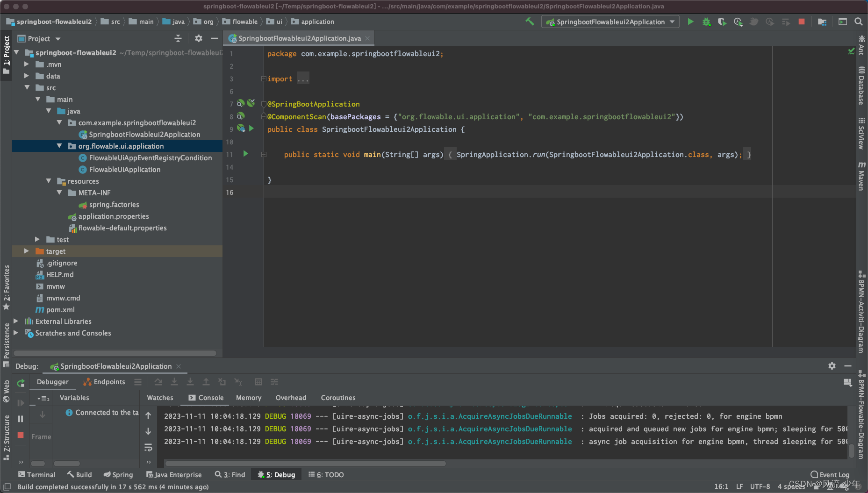Image resolution: width=868 pixels, height=493 pixels.
Task: Run the application with the green Run icon
Action: (x=691, y=21)
